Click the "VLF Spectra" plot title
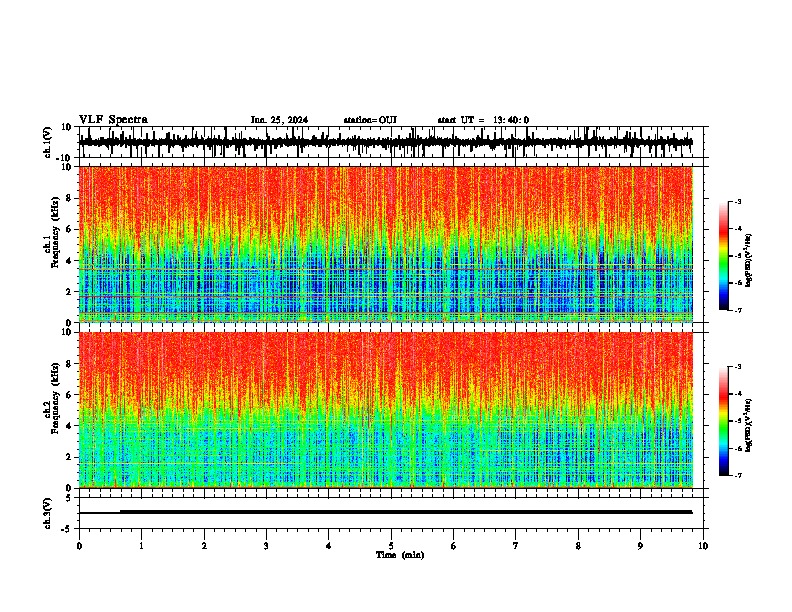The height and width of the screenshot is (612, 792). (113, 120)
